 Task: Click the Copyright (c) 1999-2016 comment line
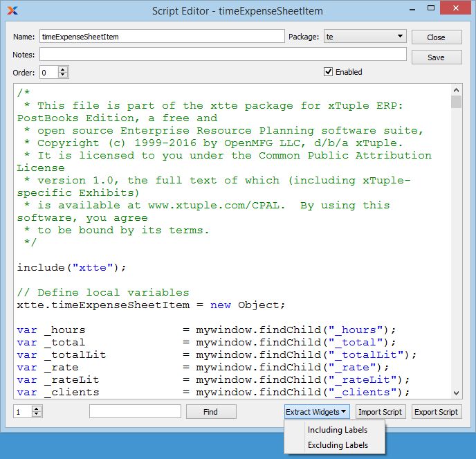click(213, 143)
